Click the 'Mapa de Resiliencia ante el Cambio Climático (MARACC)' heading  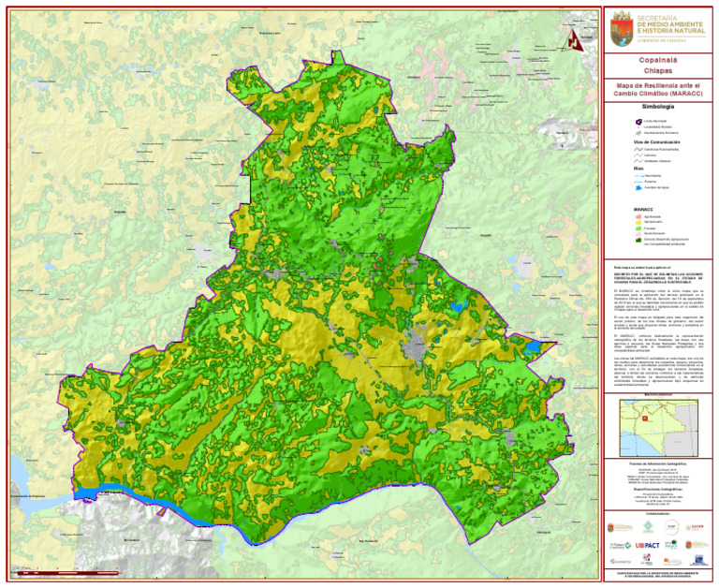[x=658, y=90]
